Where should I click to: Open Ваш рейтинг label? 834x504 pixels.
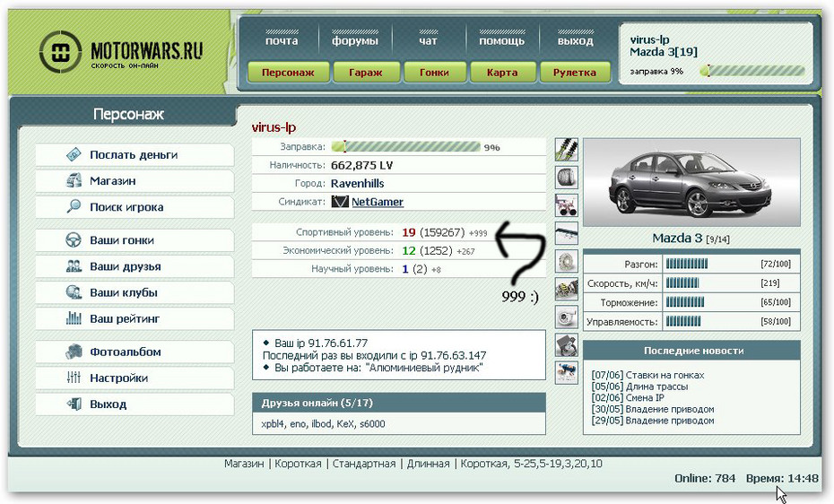click(125, 318)
